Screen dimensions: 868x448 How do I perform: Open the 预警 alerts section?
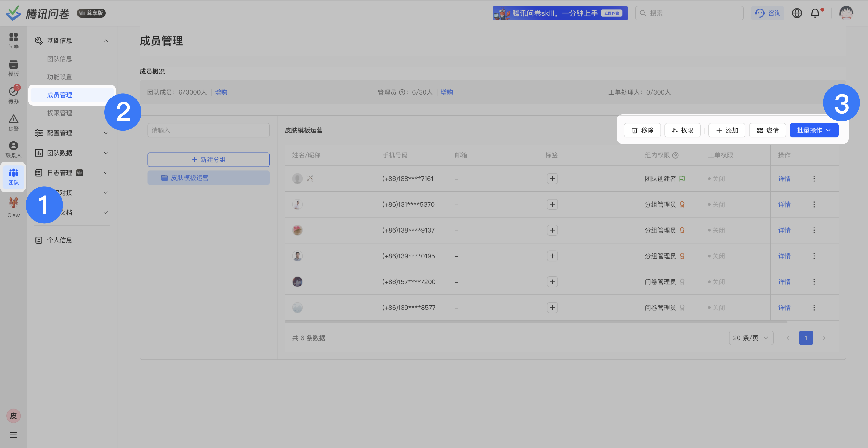coord(13,122)
